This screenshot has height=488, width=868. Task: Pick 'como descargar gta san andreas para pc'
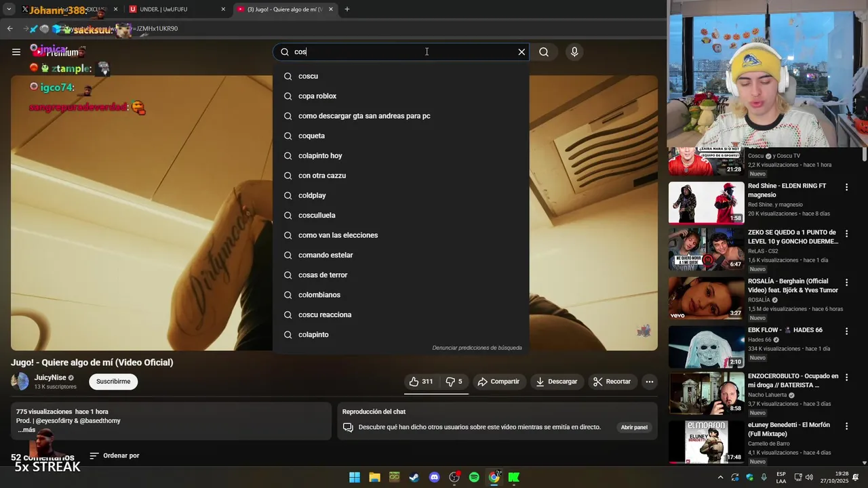click(x=401, y=116)
